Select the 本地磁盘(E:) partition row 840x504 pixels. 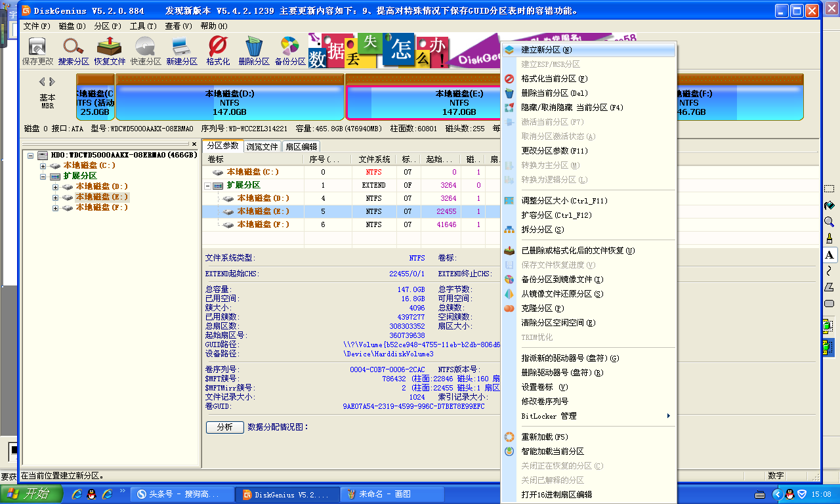[262, 211]
